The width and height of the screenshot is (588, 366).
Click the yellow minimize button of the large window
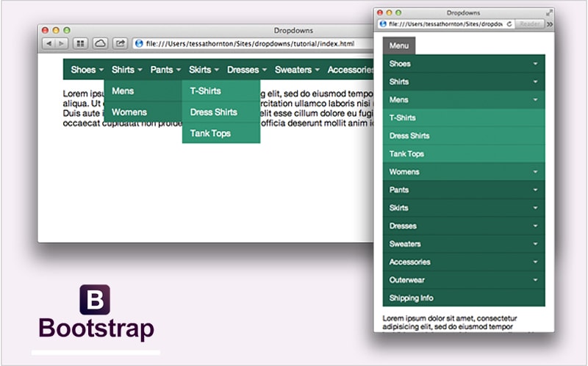(x=56, y=30)
